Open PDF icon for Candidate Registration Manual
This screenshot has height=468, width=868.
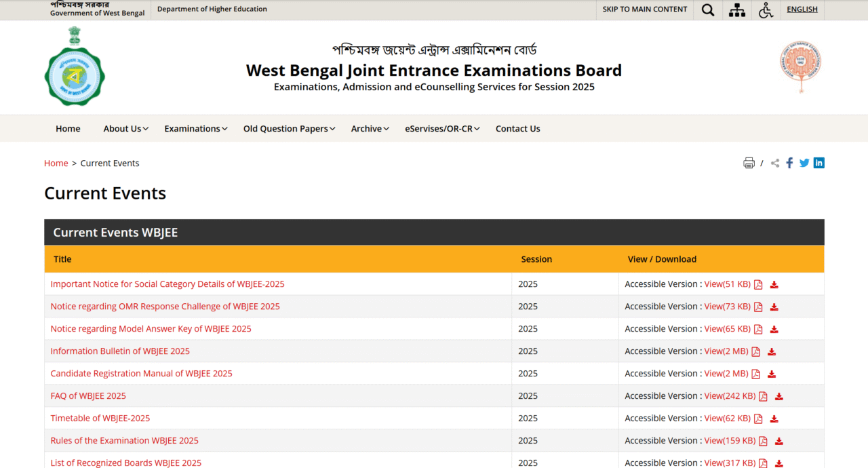[x=755, y=374]
